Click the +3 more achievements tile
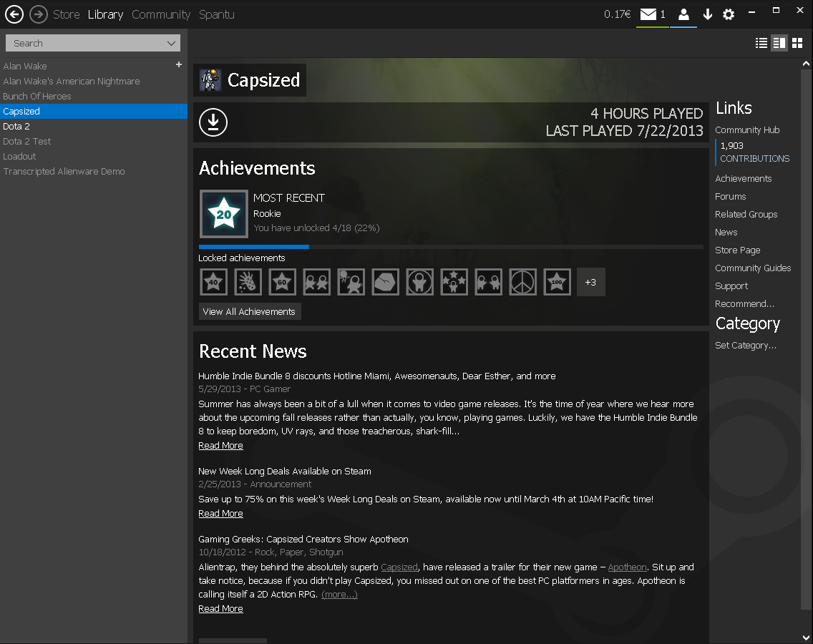 (x=591, y=282)
